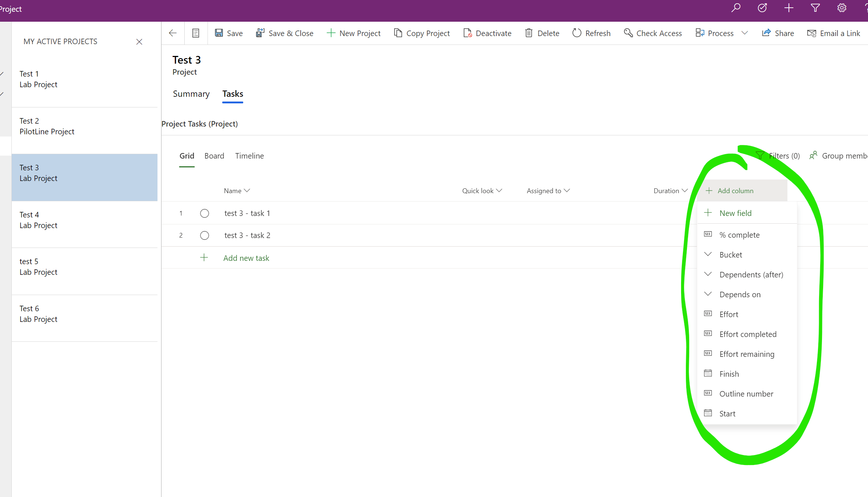The image size is (868, 497).
Task: Switch to Timeline view
Action: point(249,156)
